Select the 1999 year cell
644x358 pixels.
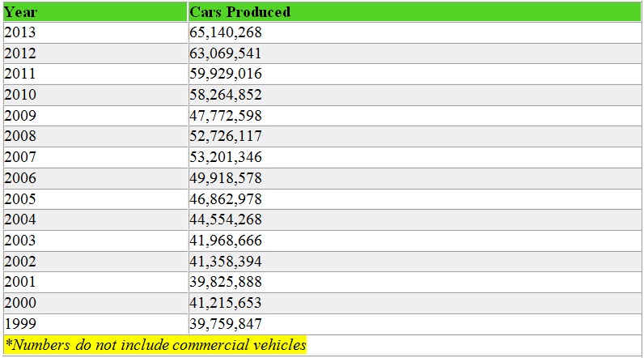(20, 324)
